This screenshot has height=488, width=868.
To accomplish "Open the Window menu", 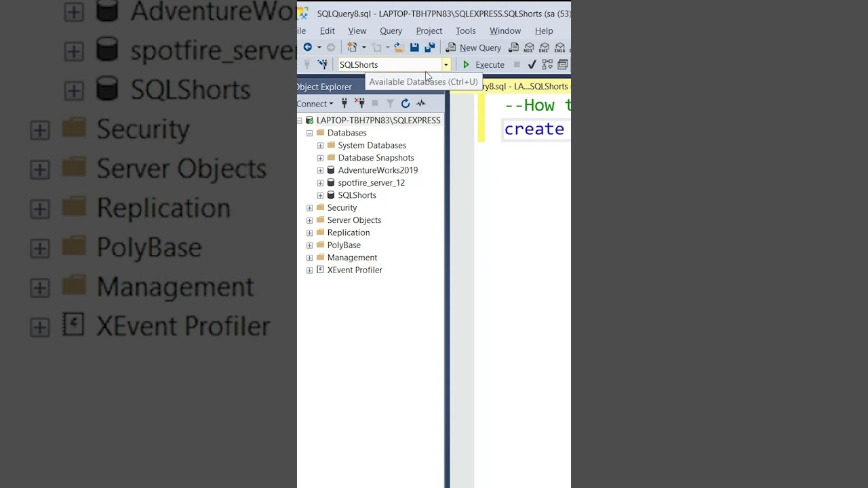I will pos(505,30).
